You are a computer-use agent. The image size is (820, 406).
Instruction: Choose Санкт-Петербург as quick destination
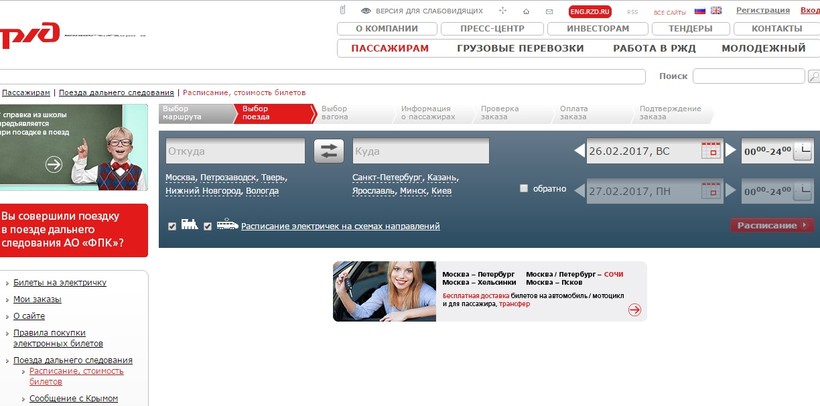coord(386,177)
